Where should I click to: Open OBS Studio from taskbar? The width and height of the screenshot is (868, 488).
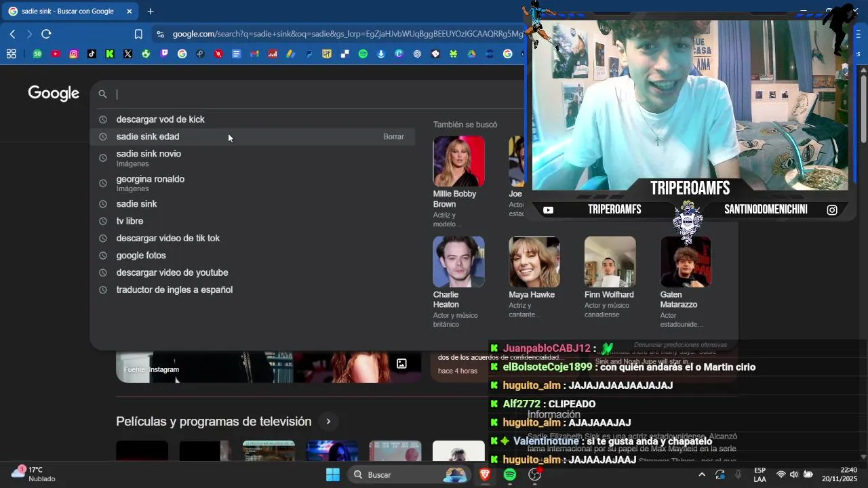point(535,474)
